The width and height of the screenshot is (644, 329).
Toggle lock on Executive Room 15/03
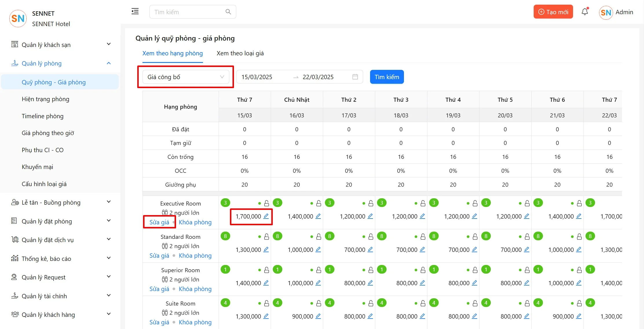[267, 203]
